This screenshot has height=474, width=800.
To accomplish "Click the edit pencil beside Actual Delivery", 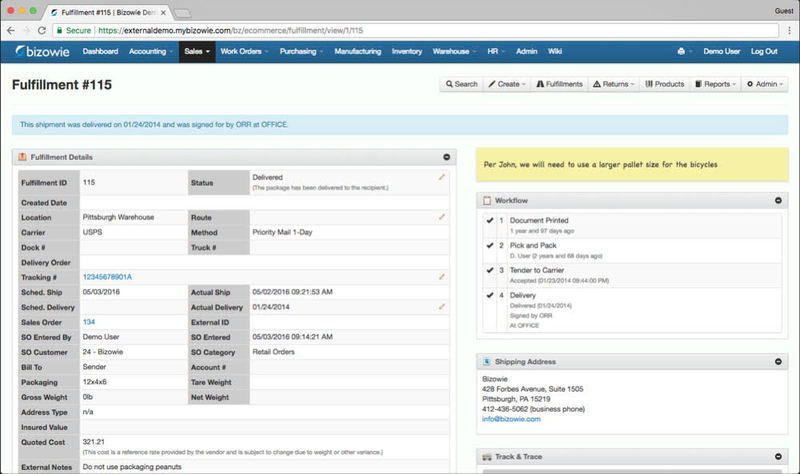I will point(441,307).
